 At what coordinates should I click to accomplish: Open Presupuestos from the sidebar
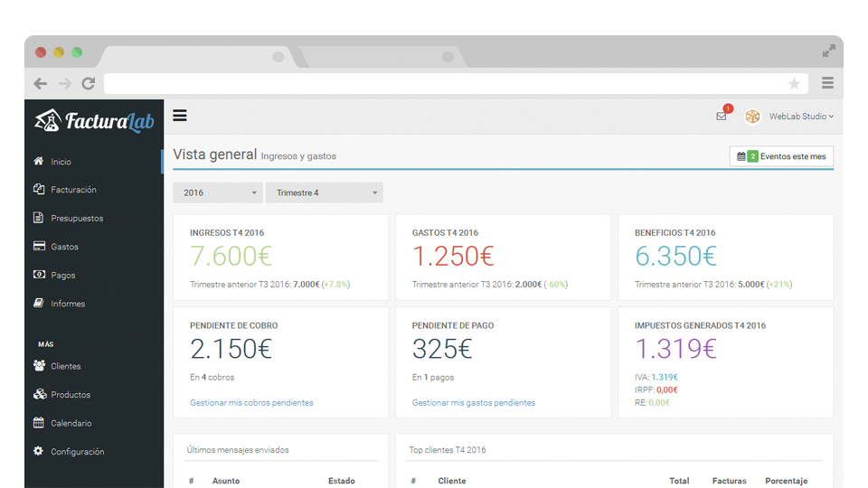coord(77,219)
